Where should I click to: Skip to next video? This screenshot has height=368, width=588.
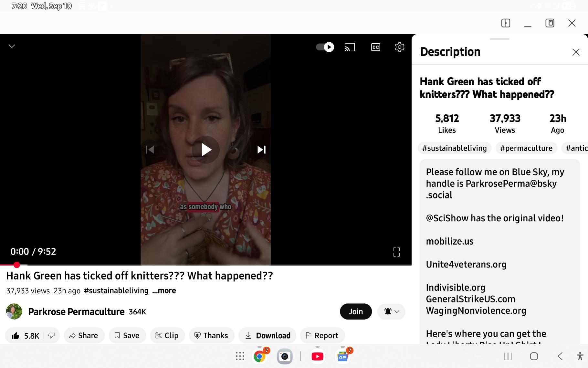[x=261, y=150]
